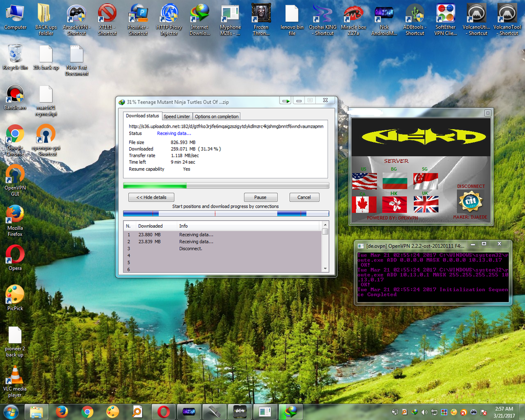Pause the current download
Screen dimensions: 525x420
(260, 197)
